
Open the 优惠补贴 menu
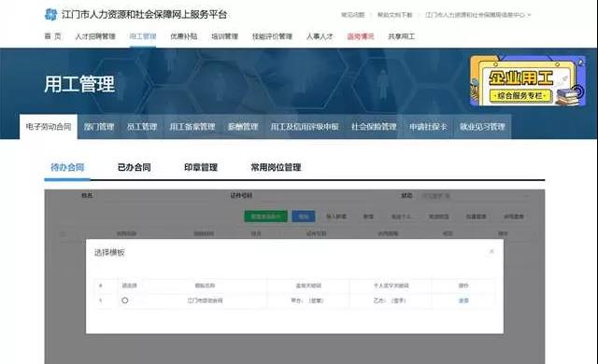coord(183,36)
